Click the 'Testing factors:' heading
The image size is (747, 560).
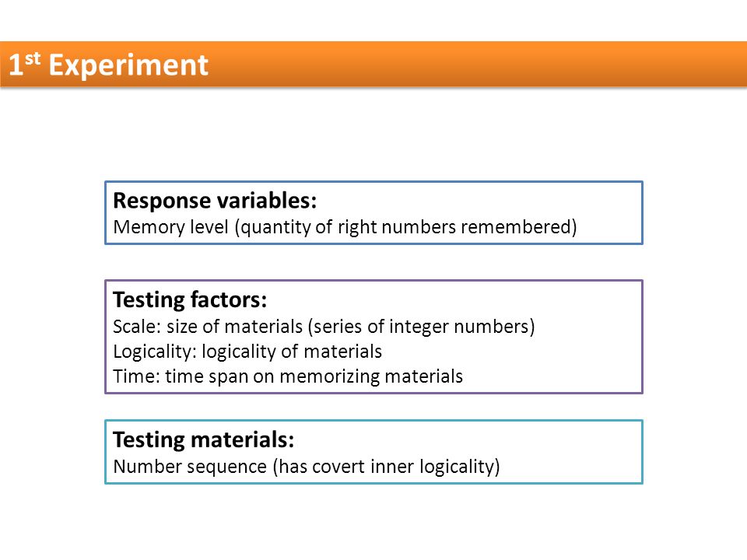coord(190,300)
